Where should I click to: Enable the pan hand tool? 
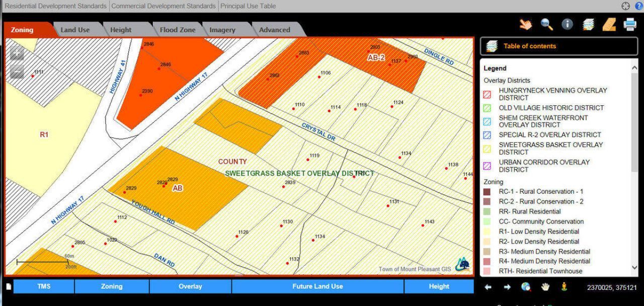(545, 287)
